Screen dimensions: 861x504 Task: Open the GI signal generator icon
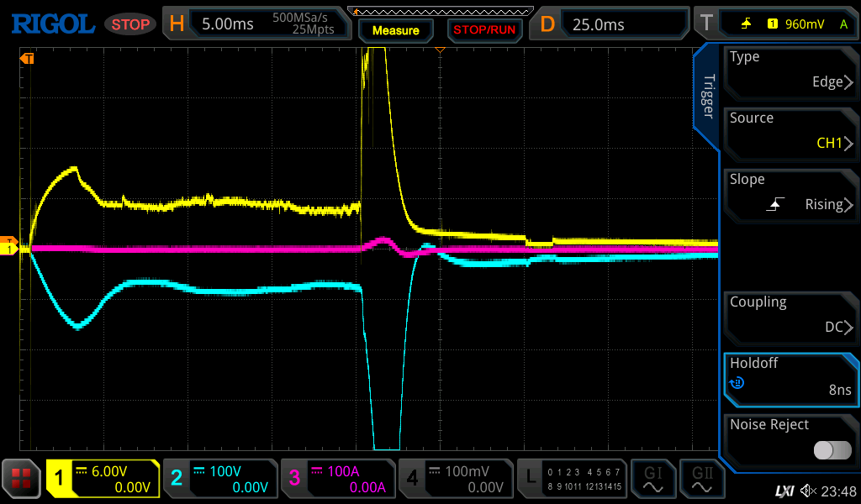[x=652, y=479]
